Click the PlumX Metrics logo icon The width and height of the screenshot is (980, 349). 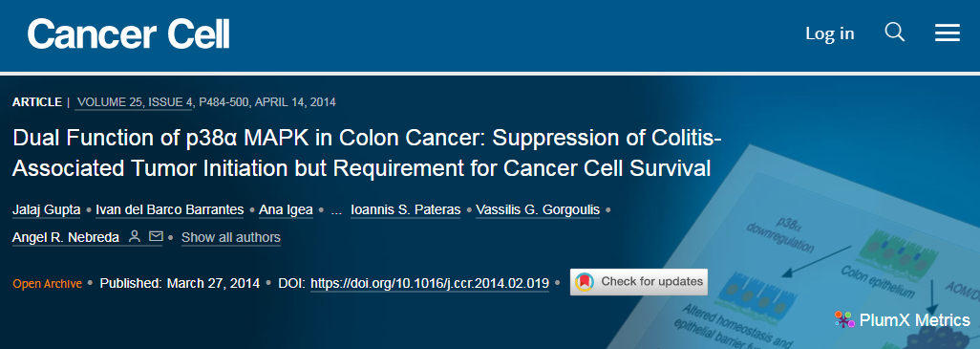coord(844,320)
